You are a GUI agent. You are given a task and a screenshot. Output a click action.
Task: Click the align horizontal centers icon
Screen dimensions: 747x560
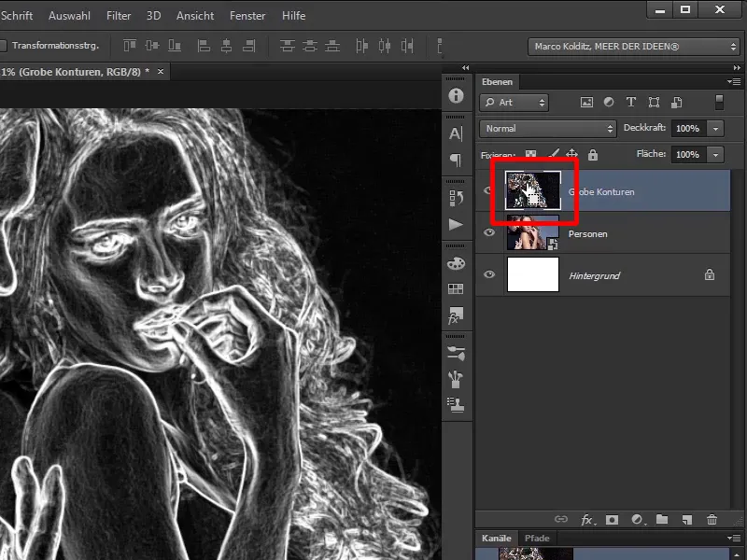[x=226, y=46]
